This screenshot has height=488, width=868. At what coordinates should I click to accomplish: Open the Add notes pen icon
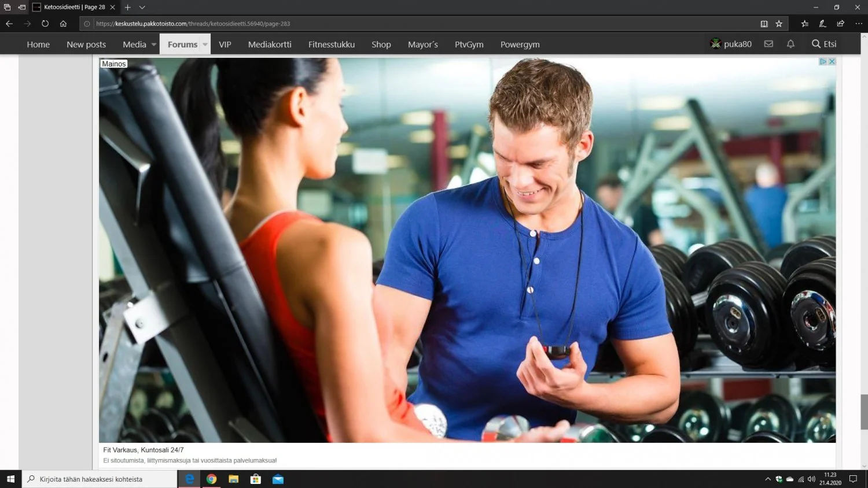click(x=822, y=24)
